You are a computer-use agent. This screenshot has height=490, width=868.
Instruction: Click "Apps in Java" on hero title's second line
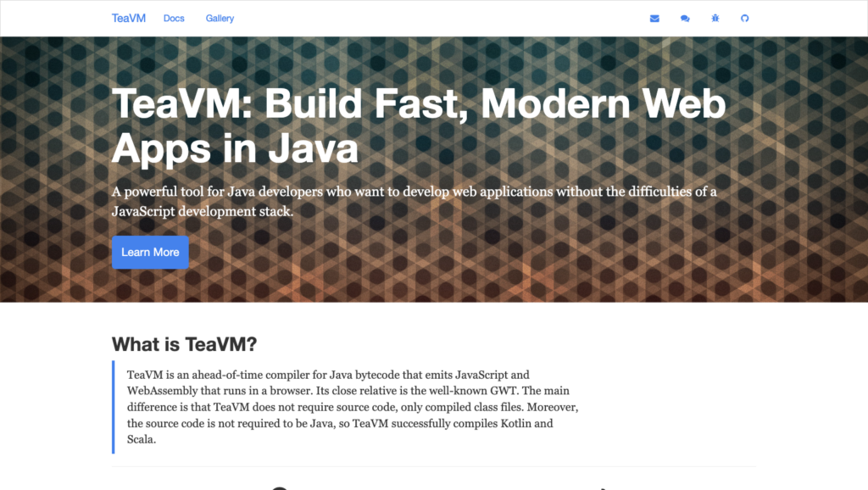coord(235,148)
